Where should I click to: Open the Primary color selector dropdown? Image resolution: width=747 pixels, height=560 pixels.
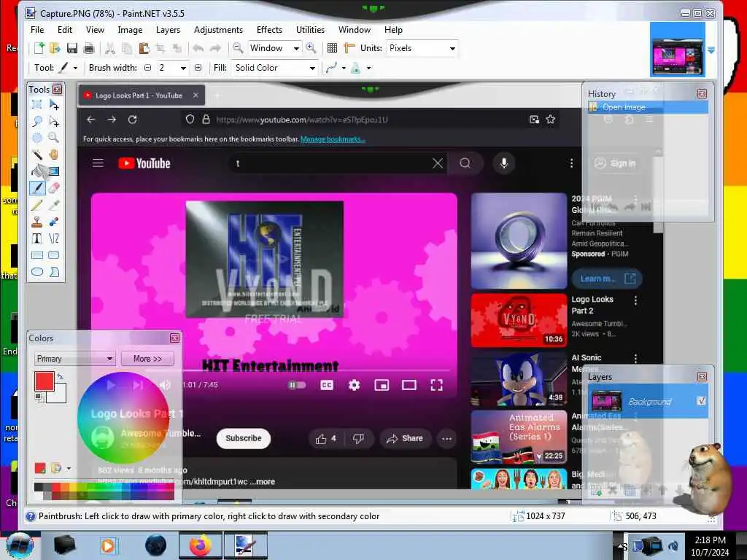click(75, 359)
